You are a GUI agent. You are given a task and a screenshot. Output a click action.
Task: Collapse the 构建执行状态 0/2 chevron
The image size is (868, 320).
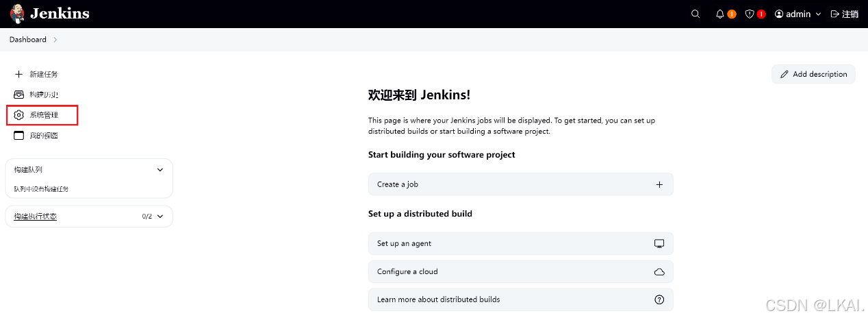pyautogui.click(x=160, y=217)
